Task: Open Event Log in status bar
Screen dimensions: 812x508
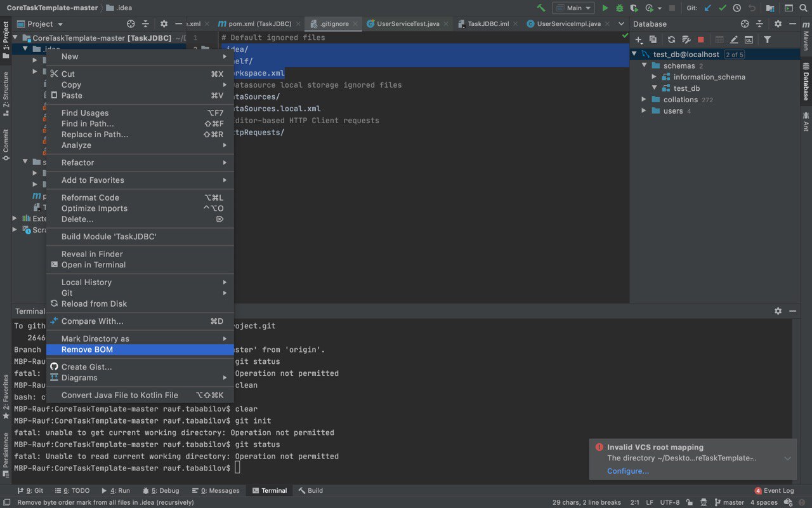Action: 774,490
